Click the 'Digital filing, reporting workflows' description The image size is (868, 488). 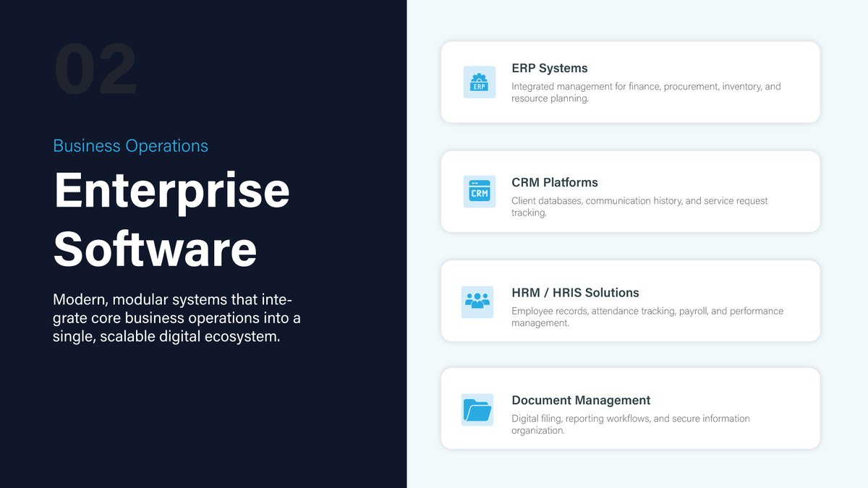point(631,424)
